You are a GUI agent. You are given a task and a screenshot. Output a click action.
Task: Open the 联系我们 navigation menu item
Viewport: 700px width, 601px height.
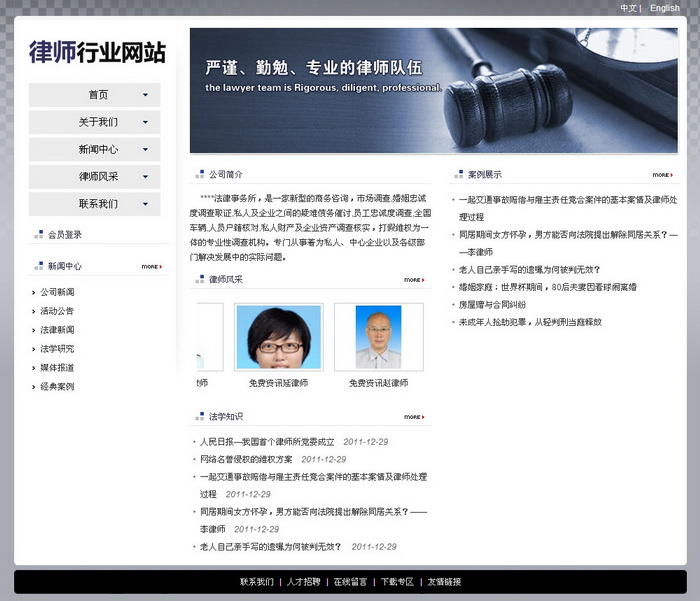coord(98,203)
